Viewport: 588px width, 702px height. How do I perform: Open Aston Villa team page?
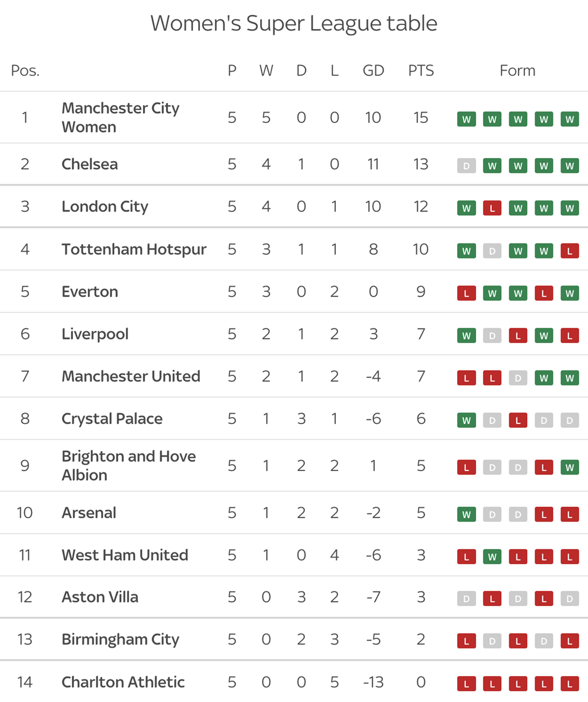[x=100, y=597]
